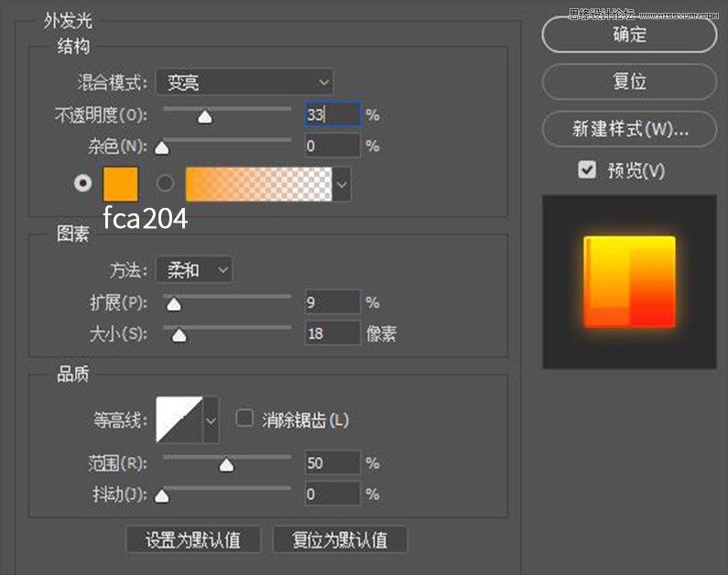Click the orange-to-transparent gradient bar
This screenshot has width=728, height=575.
[x=258, y=184]
